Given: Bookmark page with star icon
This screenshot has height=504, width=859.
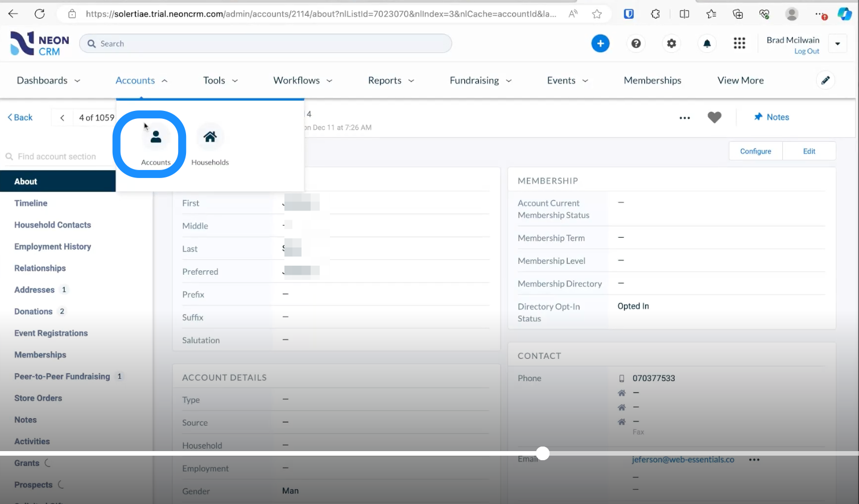Looking at the screenshot, I should [597, 14].
